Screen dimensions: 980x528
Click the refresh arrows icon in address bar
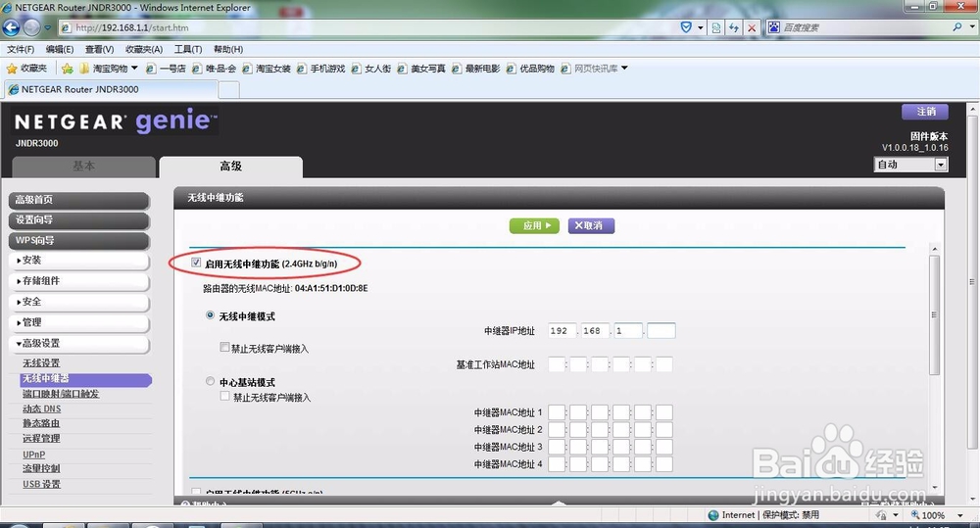(734, 27)
